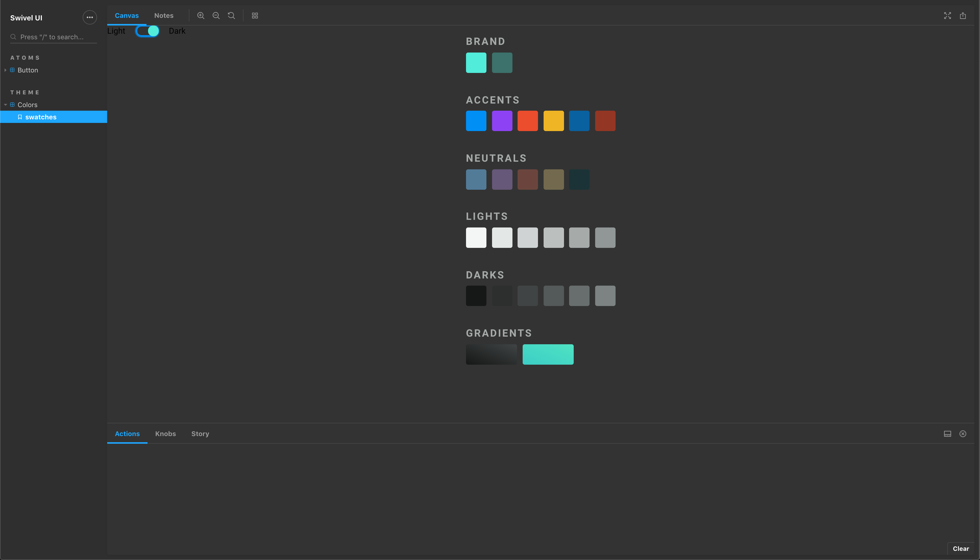Open the Actions panel tab
980x560 pixels.
[127, 434]
